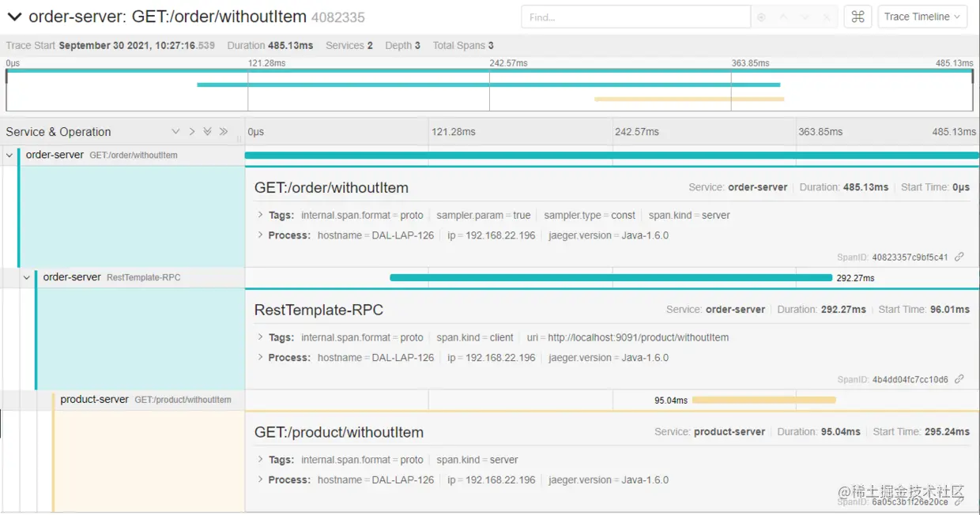980x515 pixels.
Task: Collapse one level with single right chevron
Action: (191, 132)
